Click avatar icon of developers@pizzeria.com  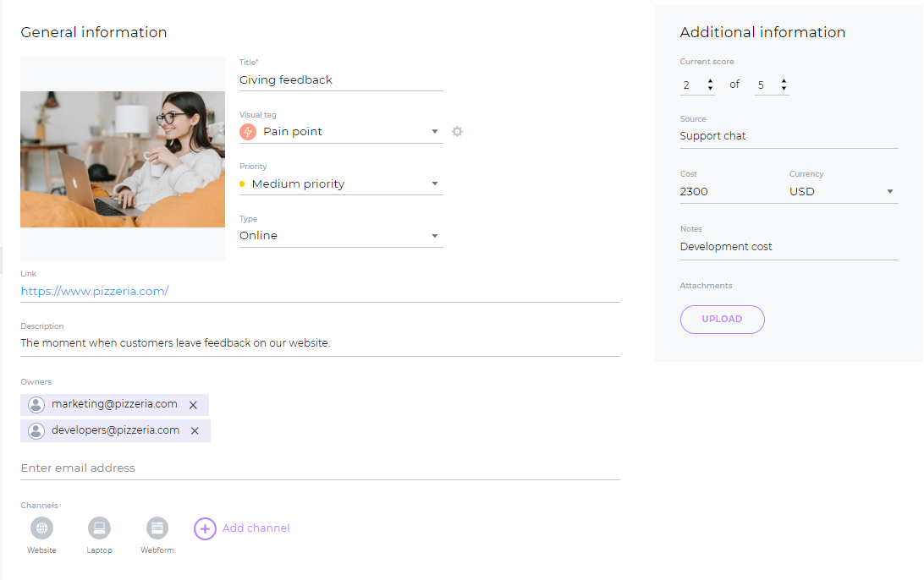click(36, 430)
